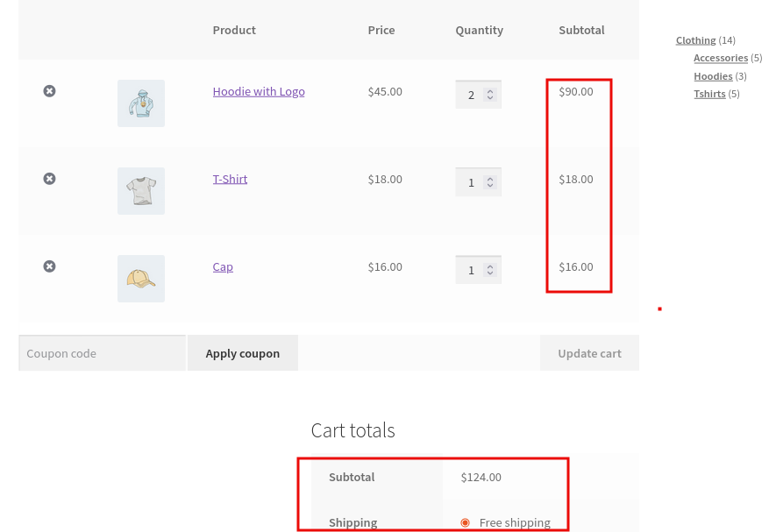Screen dimensions: 769x532
Task: Open the Accessories category link
Action: coord(720,58)
